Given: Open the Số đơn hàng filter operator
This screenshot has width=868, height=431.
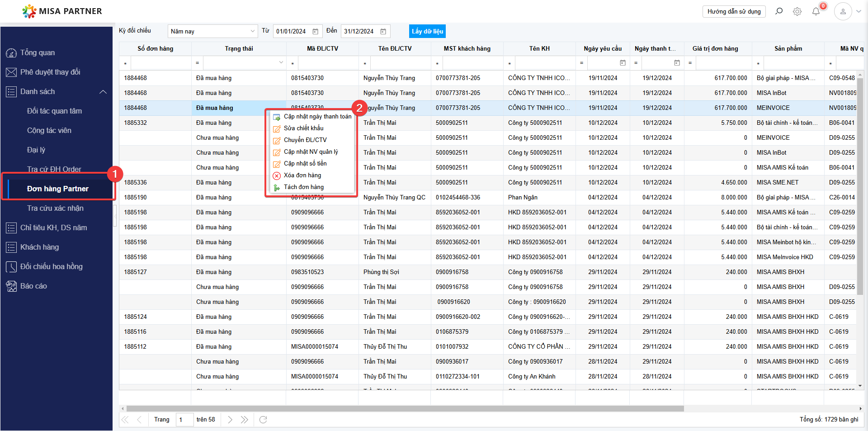Looking at the screenshot, I should point(125,63).
